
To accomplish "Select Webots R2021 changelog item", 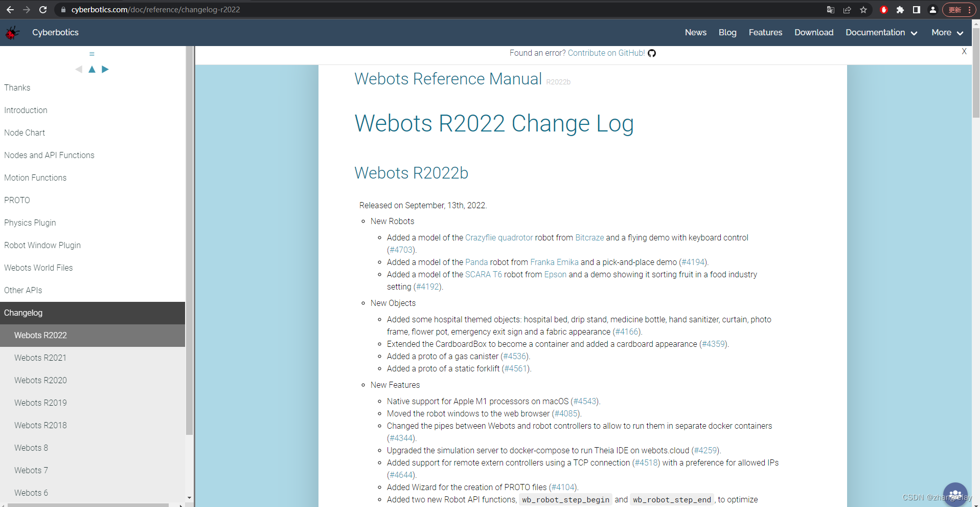I will point(93,358).
